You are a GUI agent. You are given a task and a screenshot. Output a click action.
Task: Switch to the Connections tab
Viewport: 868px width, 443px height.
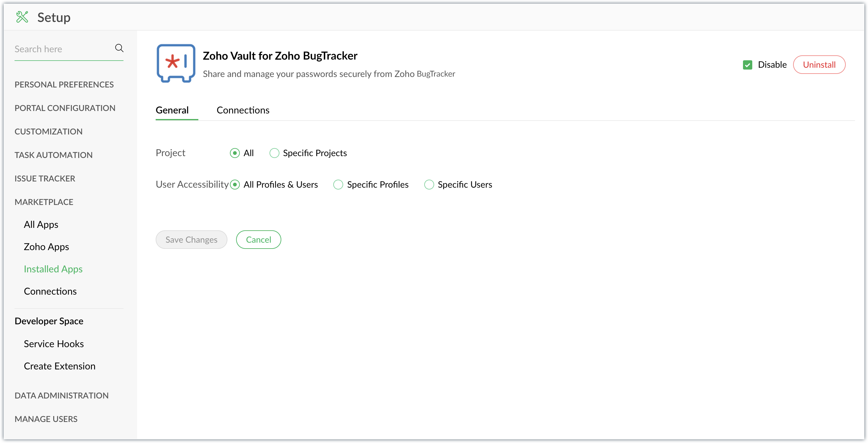[x=243, y=110]
